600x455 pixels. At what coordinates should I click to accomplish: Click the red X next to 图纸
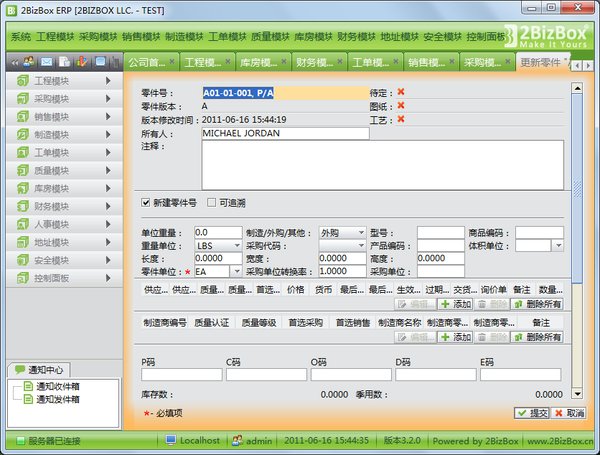[401, 105]
